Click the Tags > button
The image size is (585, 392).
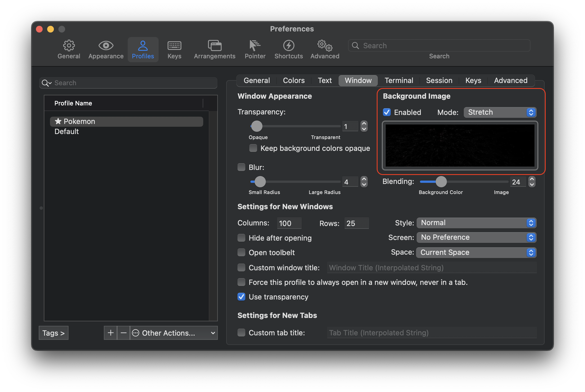[x=53, y=333]
